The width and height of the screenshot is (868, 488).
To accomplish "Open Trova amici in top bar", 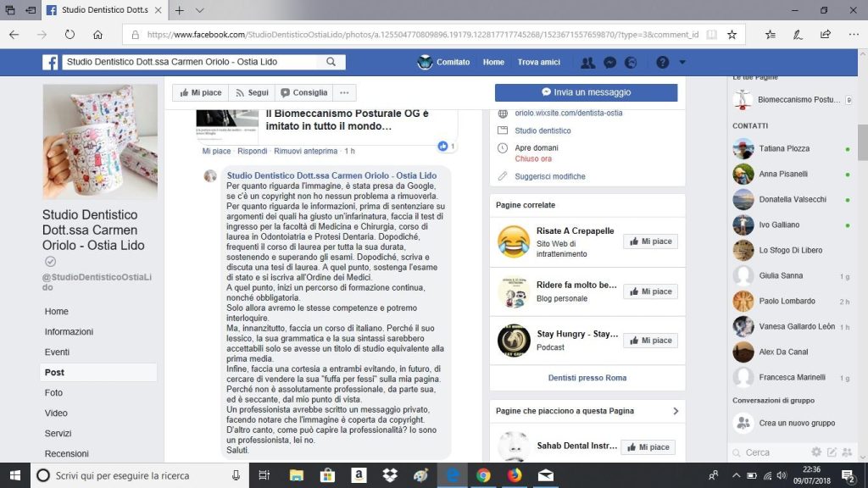I will click(538, 62).
